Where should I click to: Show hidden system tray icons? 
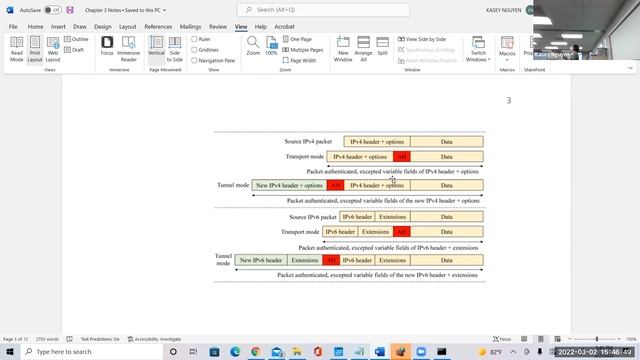[513, 351]
